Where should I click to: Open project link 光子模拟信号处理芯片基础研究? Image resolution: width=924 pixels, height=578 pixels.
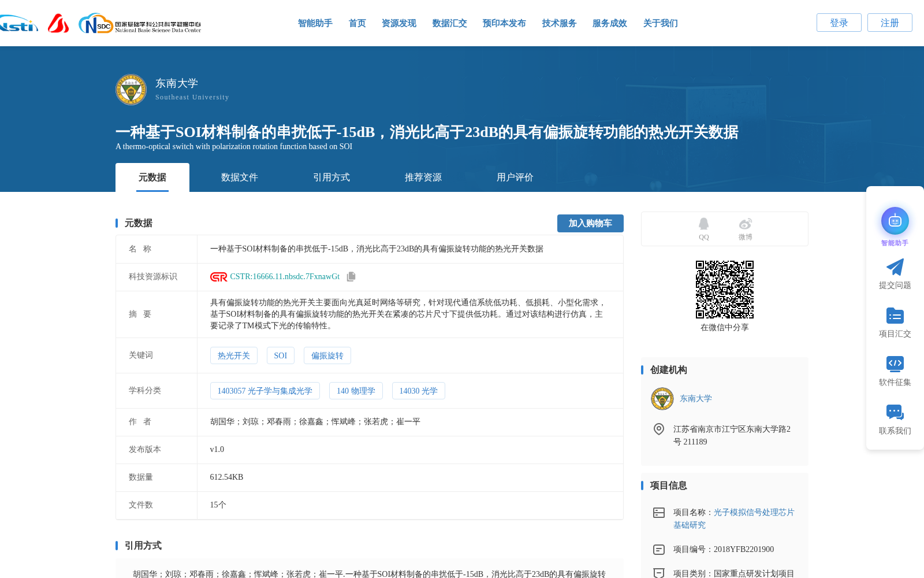coord(734,518)
